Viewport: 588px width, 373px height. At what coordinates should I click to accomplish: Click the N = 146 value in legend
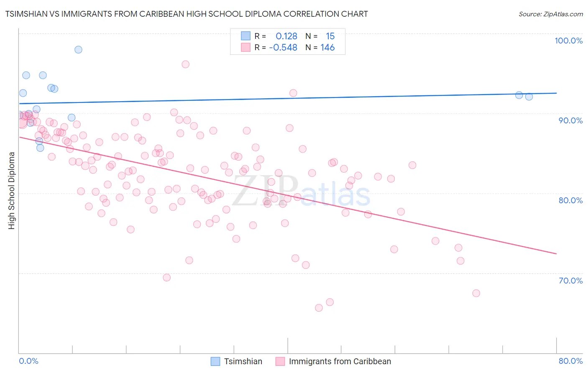[320, 47]
